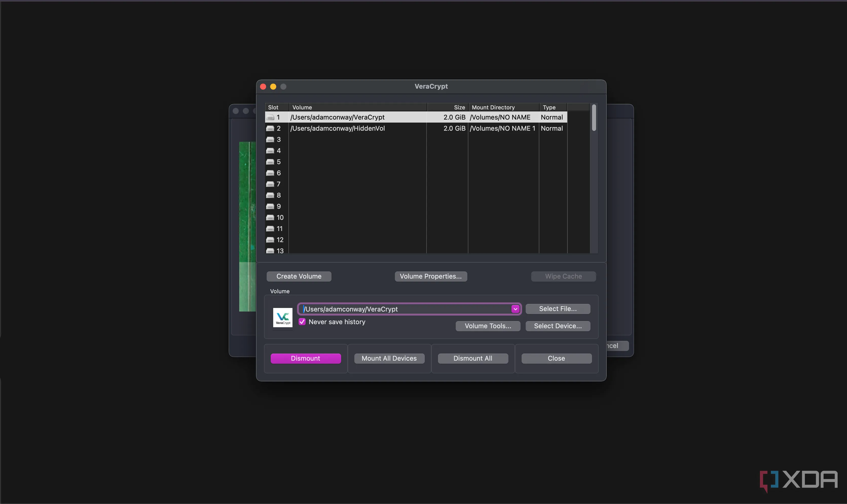Viewport: 847px width, 504px height.
Task: Click the 2.0 GiB size in slot 1
Action: (x=454, y=118)
